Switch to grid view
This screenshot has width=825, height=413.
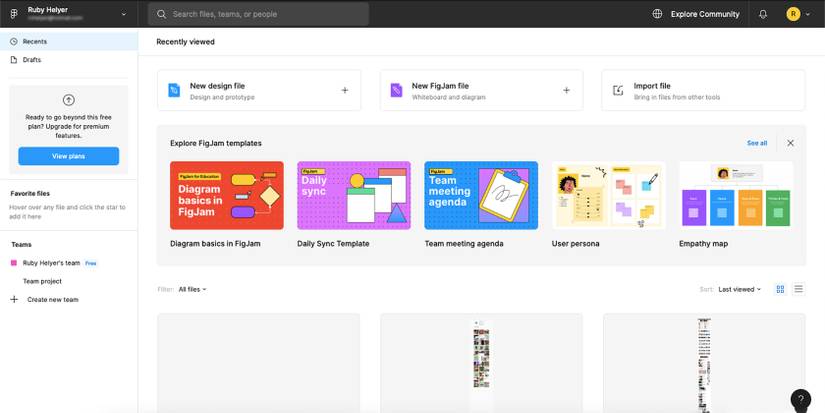coord(780,289)
